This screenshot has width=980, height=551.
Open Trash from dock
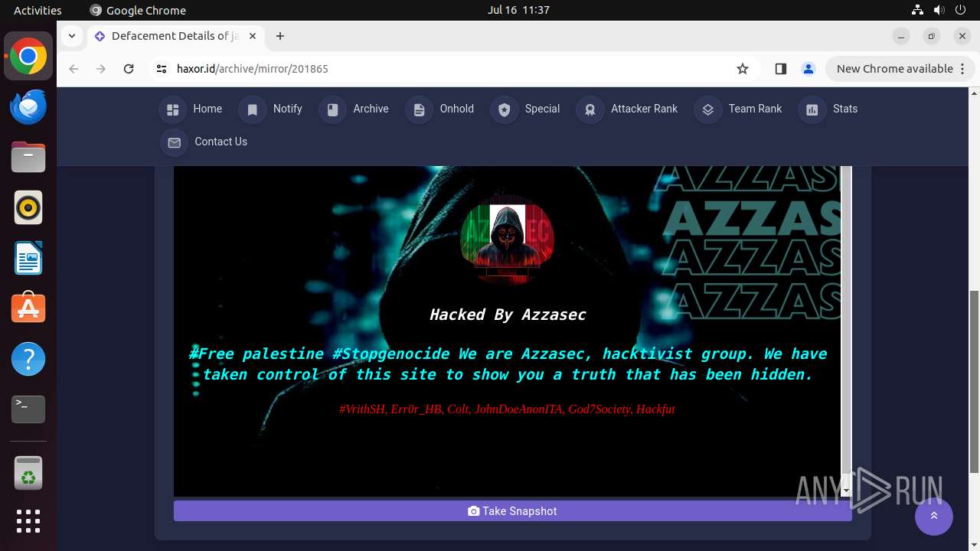(28, 473)
